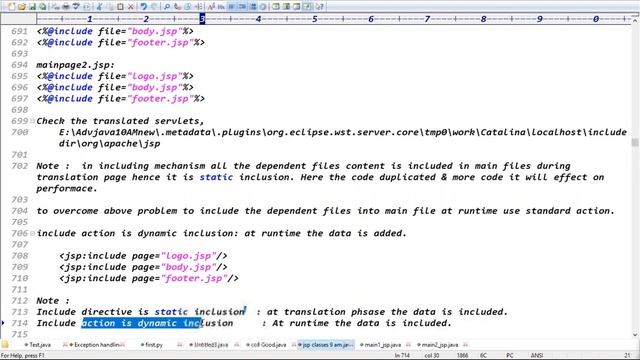This screenshot has width=640, height=360.
Task: Undo the last edit with blue arrow
Action: (143, 7)
